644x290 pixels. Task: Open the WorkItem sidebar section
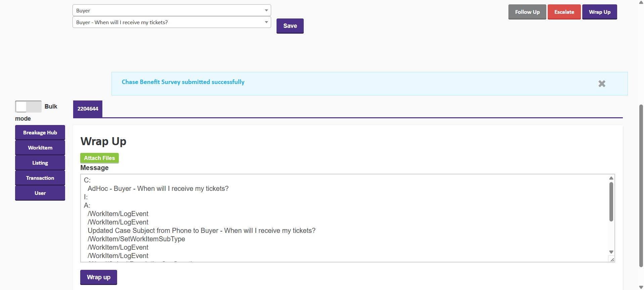coord(40,148)
